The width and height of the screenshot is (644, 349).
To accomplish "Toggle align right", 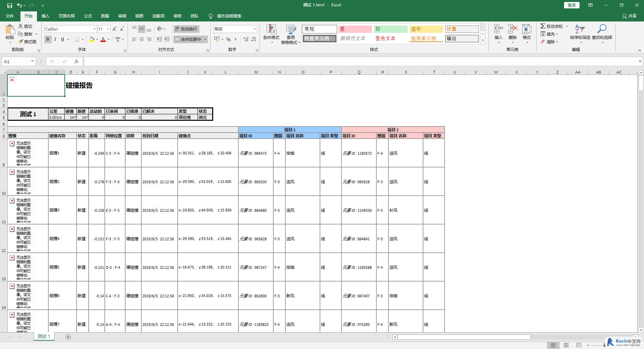I will click(x=149, y=39).
